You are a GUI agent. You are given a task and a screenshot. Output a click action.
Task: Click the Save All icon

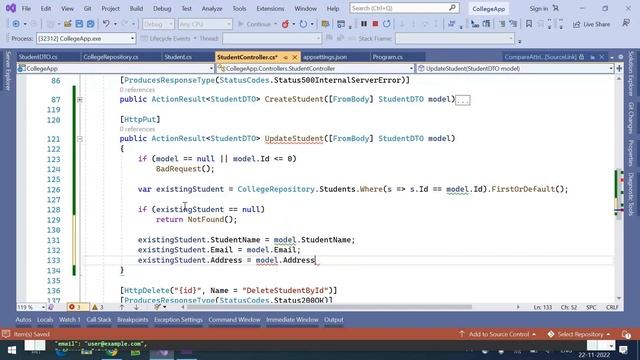(91, 24)
